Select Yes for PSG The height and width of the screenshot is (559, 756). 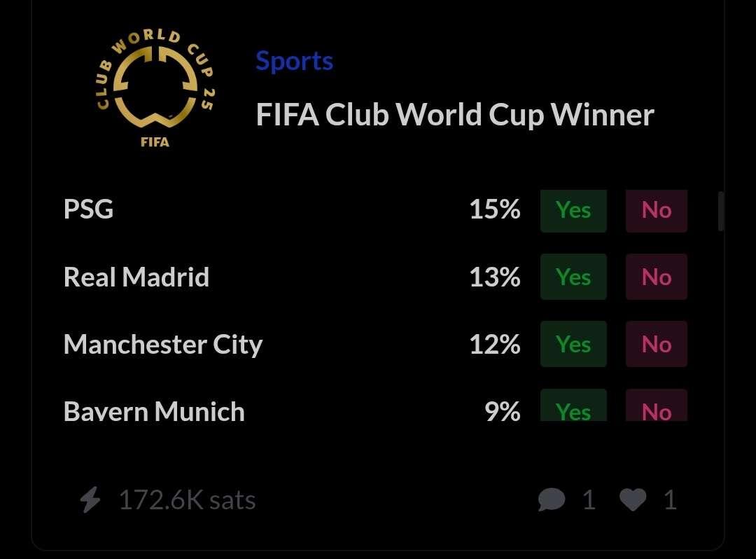(573, 211)
